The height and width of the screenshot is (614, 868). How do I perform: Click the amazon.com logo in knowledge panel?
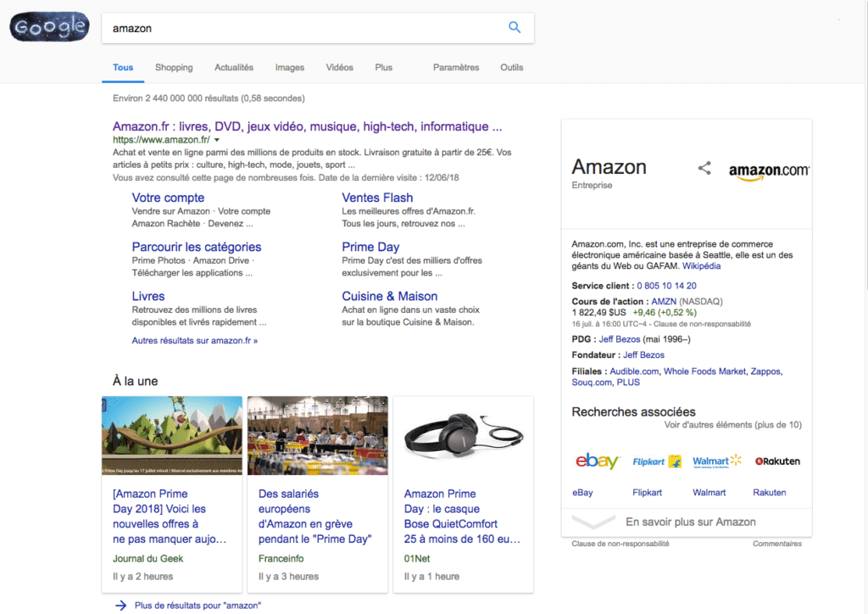769,171
